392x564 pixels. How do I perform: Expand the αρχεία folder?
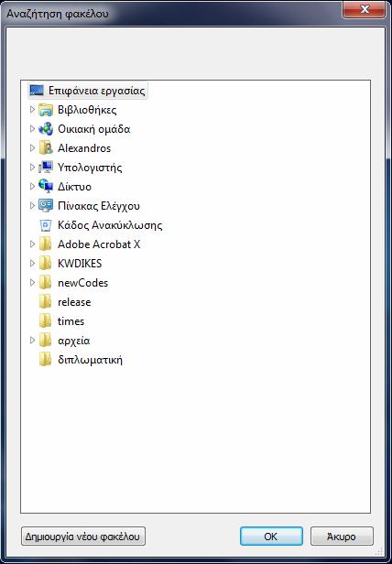tap(32, 341)
